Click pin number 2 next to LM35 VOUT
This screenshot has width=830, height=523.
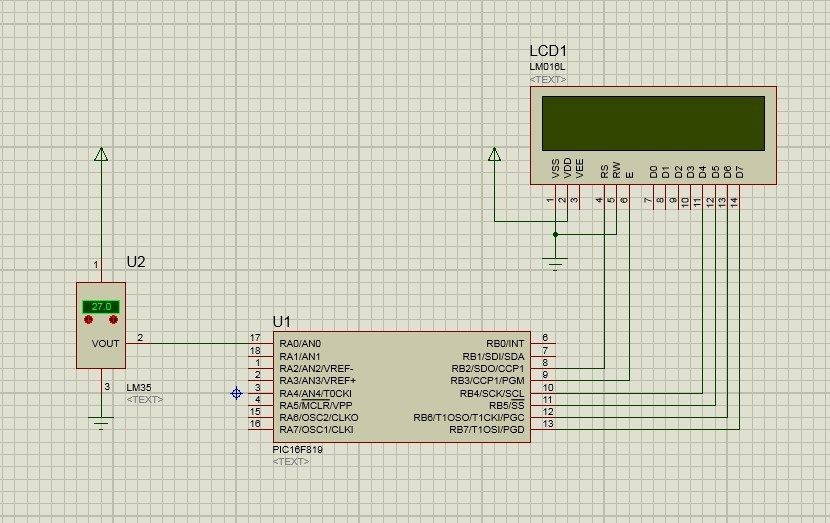pyautogui.click(x=140, y=338)
